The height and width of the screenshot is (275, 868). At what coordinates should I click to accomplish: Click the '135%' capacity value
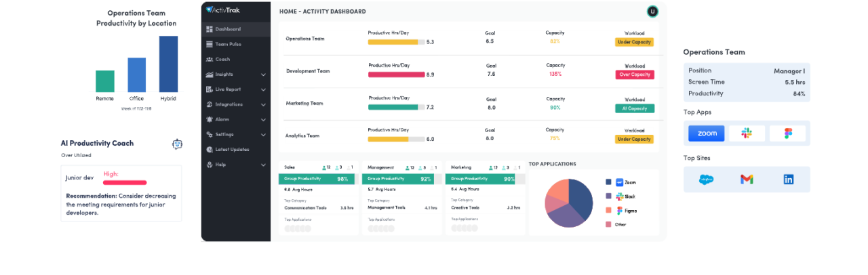click(x=555, y=74)
